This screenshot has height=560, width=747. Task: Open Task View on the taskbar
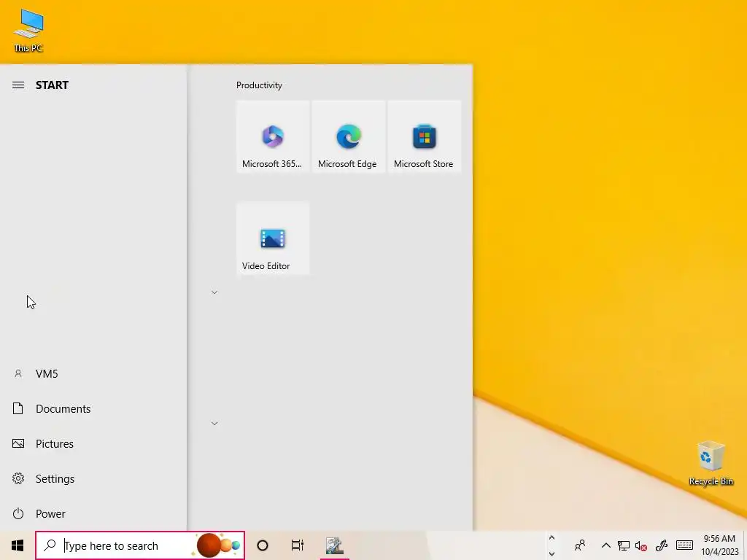pos(298,545)
